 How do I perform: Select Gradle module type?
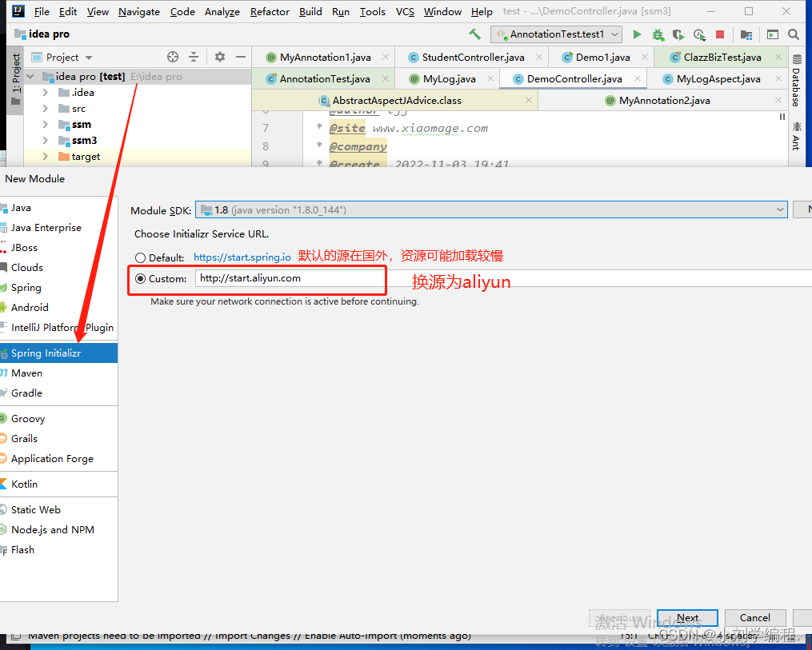point(58,393)
